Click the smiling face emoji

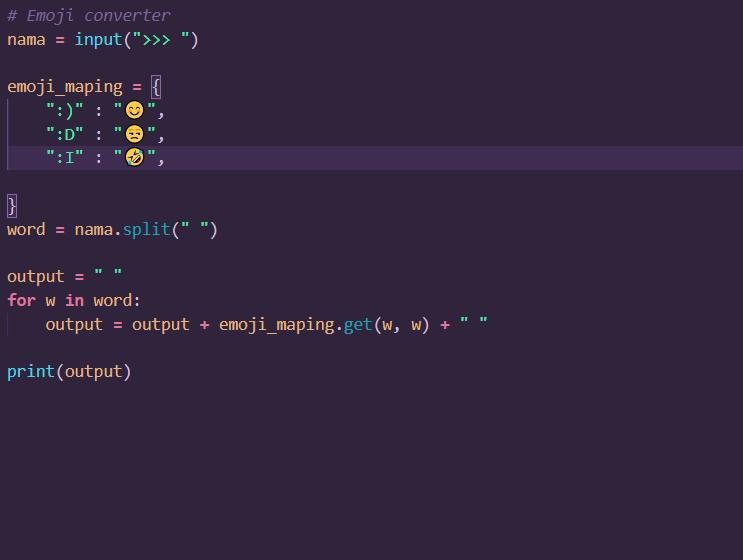pyautogui.click(x=134, y=110)
